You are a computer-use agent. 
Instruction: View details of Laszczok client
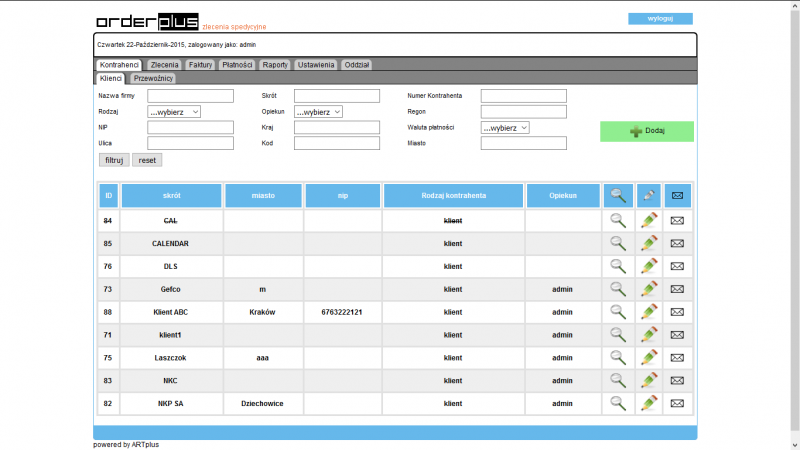point(618,358)
